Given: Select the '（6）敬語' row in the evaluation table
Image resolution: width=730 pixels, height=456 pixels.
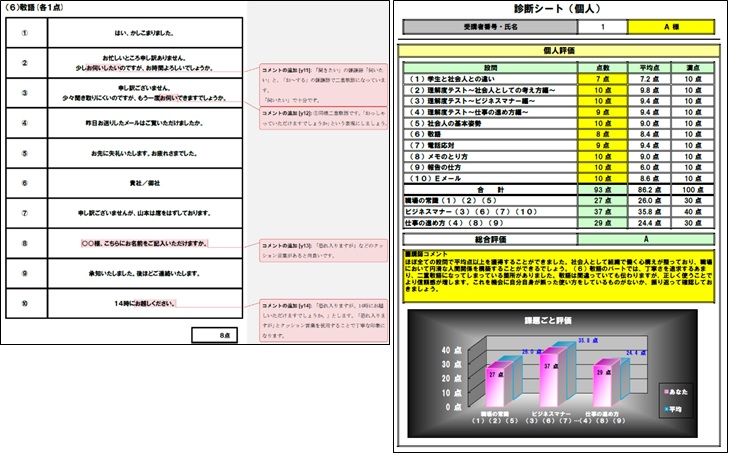Looking at the screenshot, I should pyautogui.click(x=559, y=134).
